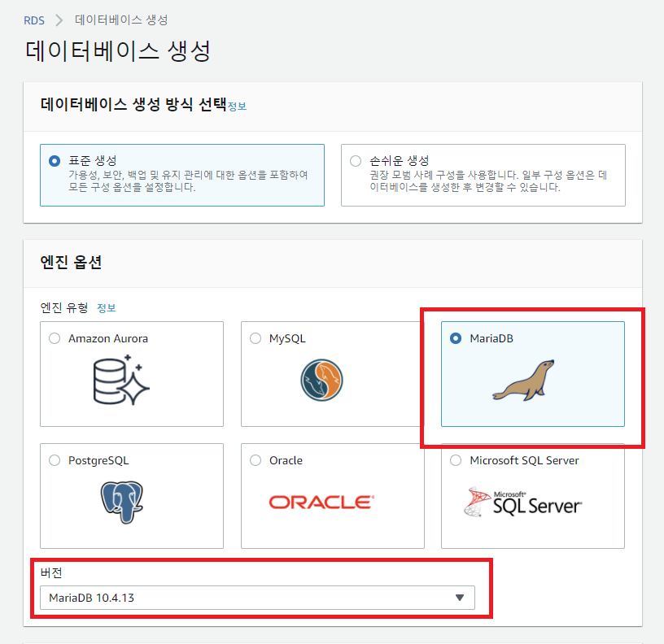The image size is (664, 644).
Task: Choose Microsoft SQL Server radio button
Action: click(456, 460)
